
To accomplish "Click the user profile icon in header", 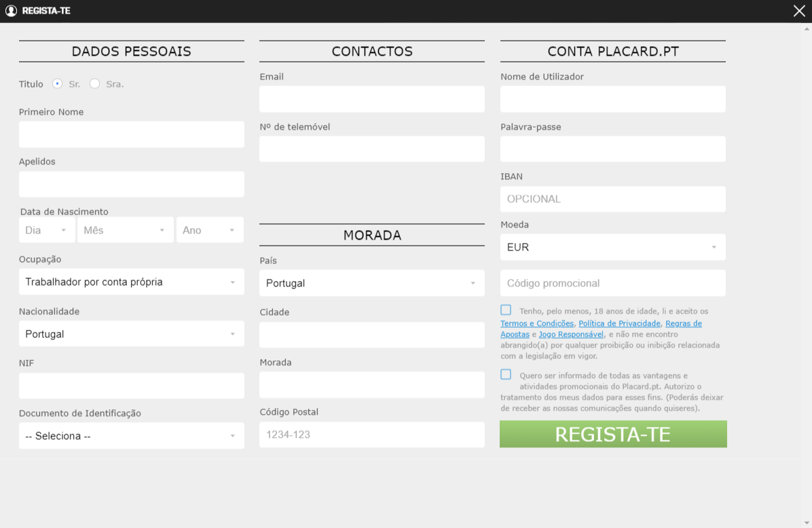I will 11,11.
